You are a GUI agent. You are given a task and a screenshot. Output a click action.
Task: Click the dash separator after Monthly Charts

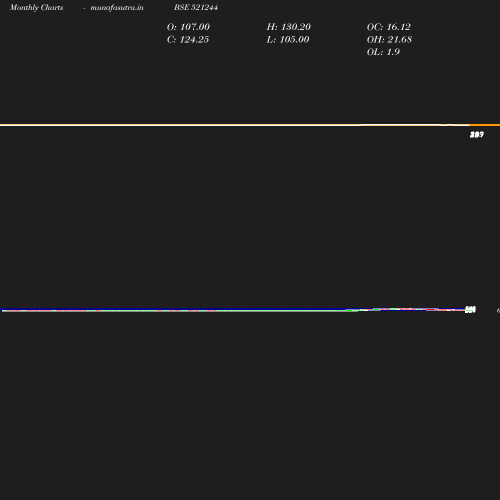pos(84,8)
